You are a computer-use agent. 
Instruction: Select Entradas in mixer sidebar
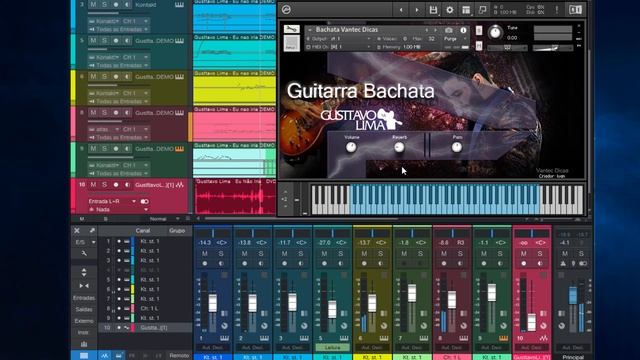point(84,298)
